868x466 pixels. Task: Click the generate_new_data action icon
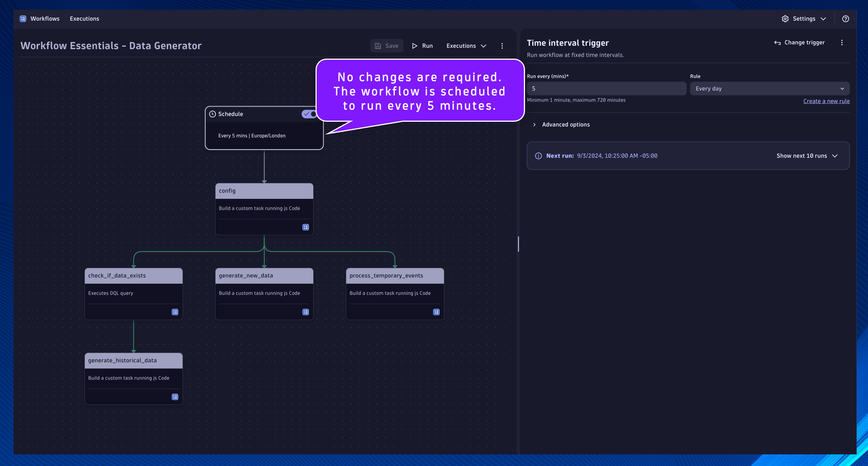[306, 312]
